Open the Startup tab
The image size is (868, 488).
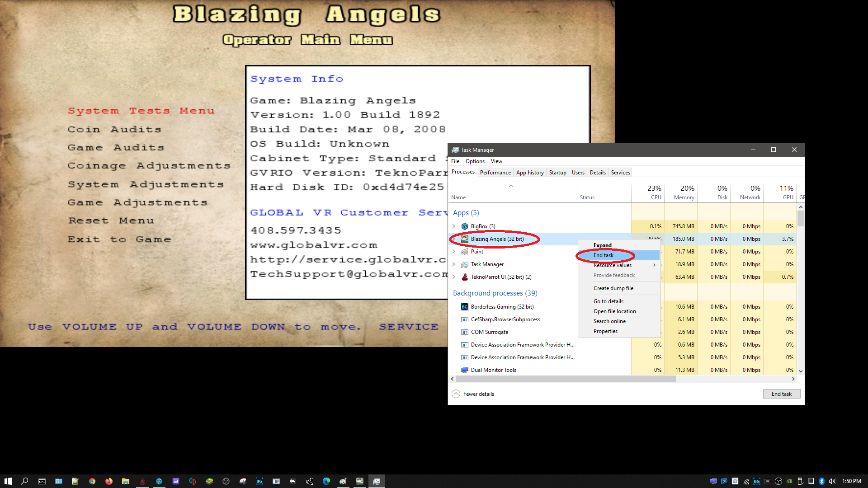tap(557, 173)
